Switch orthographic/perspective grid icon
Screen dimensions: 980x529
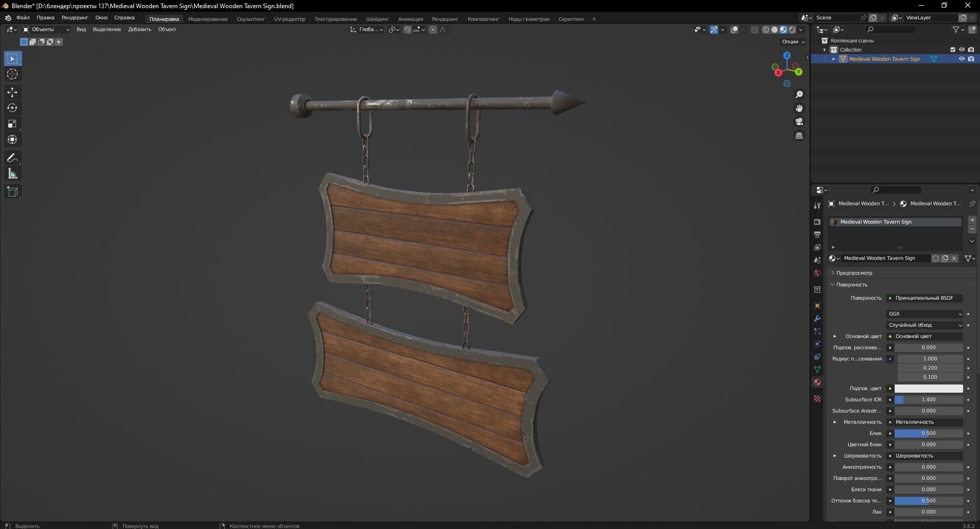pyautogui.click(x=799, y=135)
